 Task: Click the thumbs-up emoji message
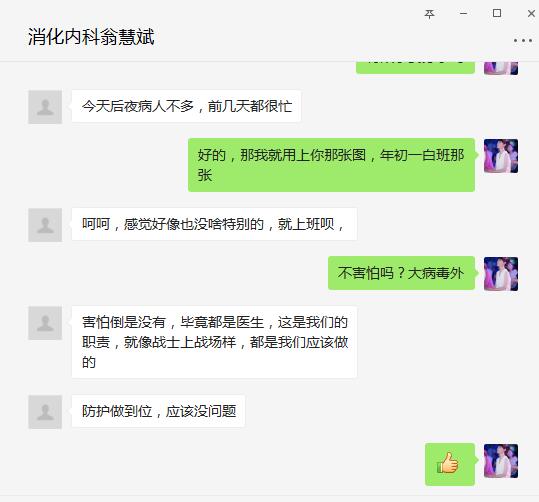(450, 464)
